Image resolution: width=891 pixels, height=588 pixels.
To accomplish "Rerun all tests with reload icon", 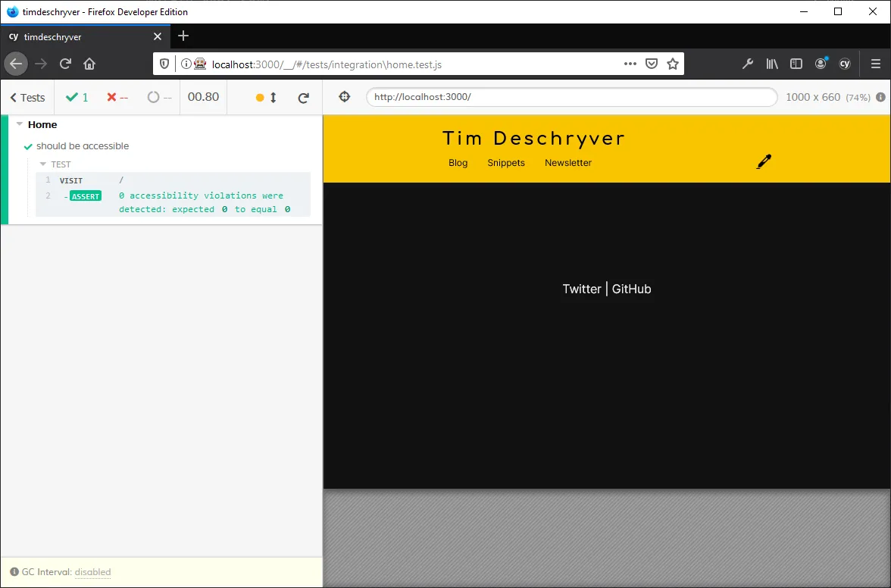I will (x=303, y=98).
